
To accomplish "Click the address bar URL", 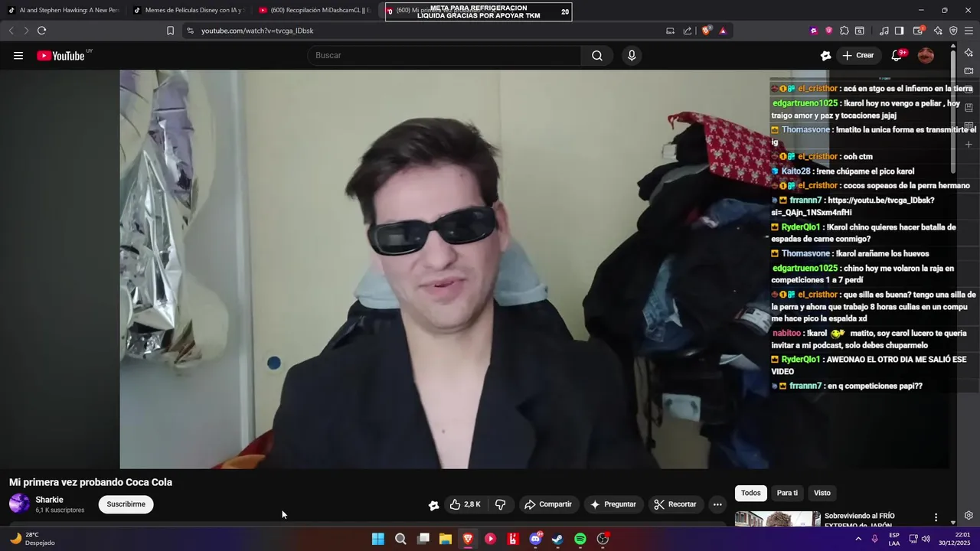I will (257, 31).
